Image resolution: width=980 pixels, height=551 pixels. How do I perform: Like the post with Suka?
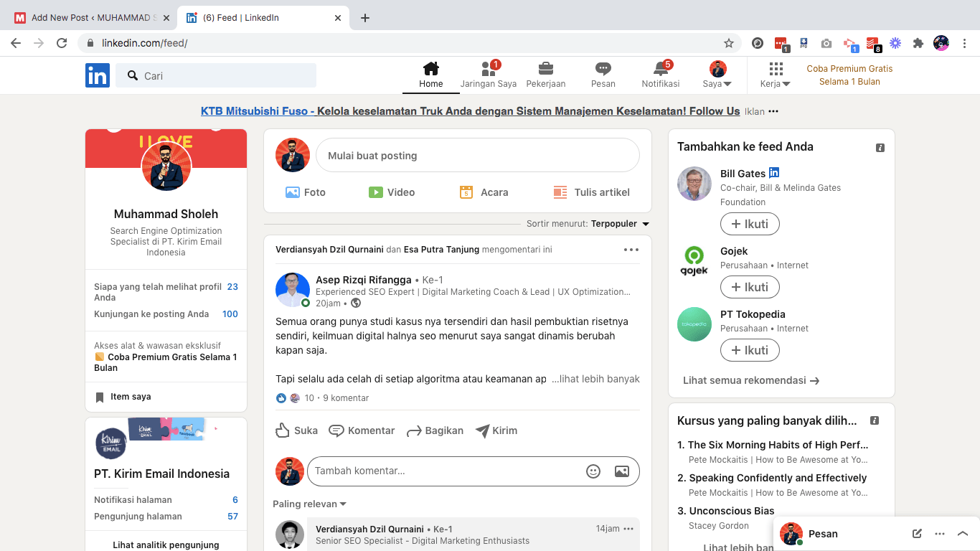(297, 430)
